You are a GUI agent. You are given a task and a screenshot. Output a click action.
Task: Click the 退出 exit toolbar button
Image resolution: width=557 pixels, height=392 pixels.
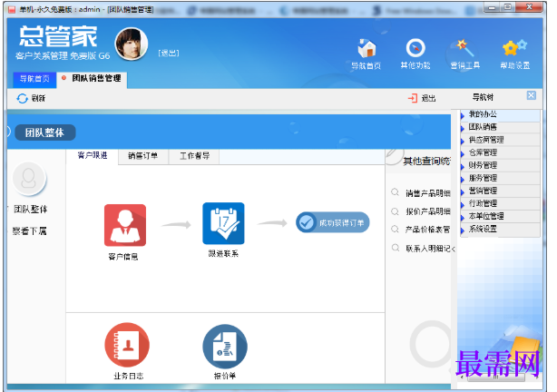click(x=422, y=98)
